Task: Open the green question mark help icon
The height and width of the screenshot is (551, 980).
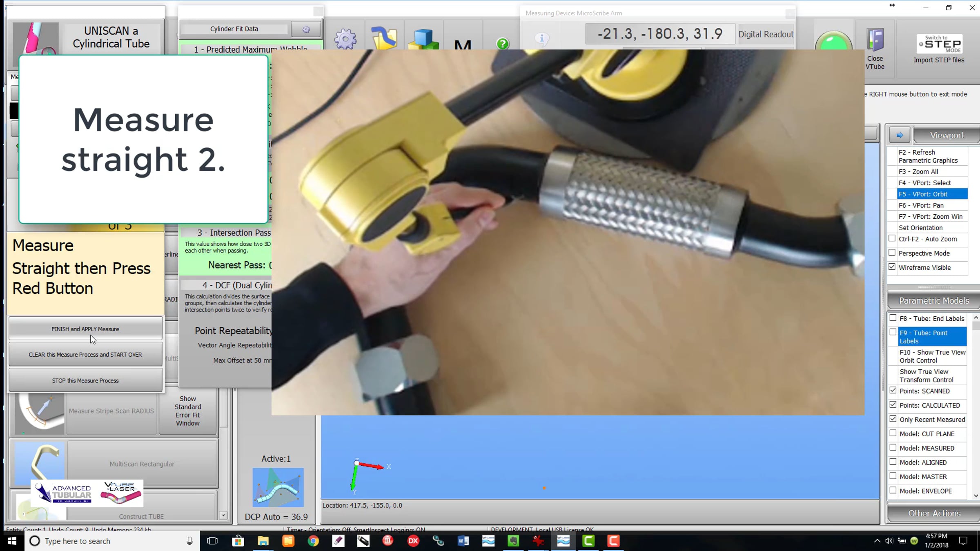Action: (x=503, y=43)
